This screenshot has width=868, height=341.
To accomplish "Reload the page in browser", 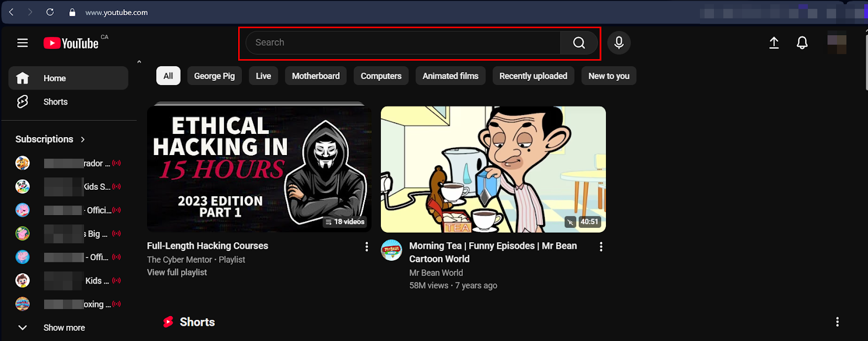I will pyautogui.click(x=50, y=12).
